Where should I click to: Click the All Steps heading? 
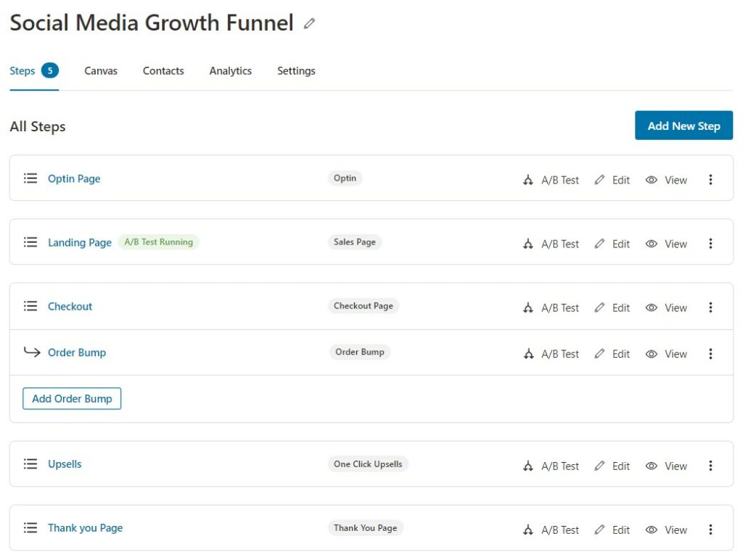point(38,126)
